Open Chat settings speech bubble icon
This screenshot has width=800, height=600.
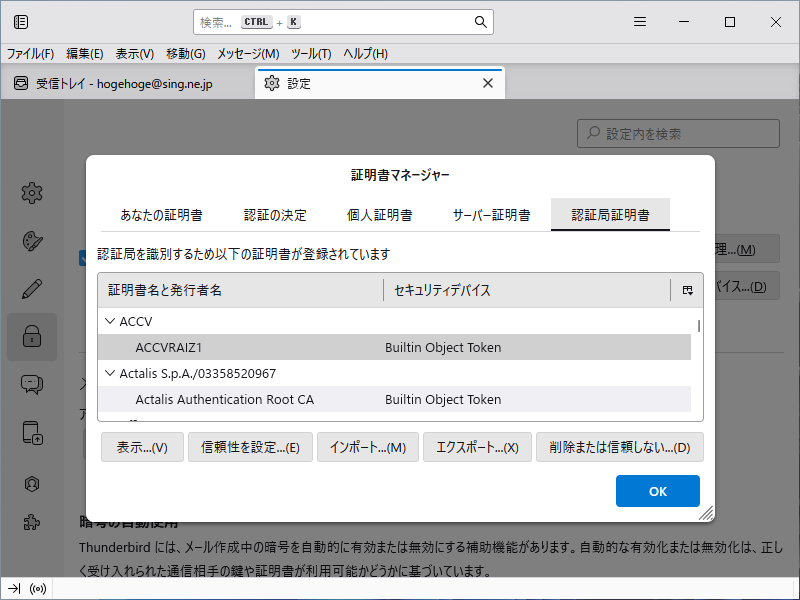[32, 384]
